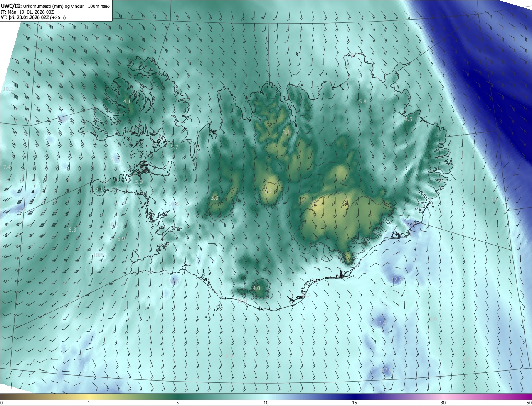Click the color scale tick labeled 10
Image resolution: width=532 pixels, height=406 pixels.
(266, 403)
